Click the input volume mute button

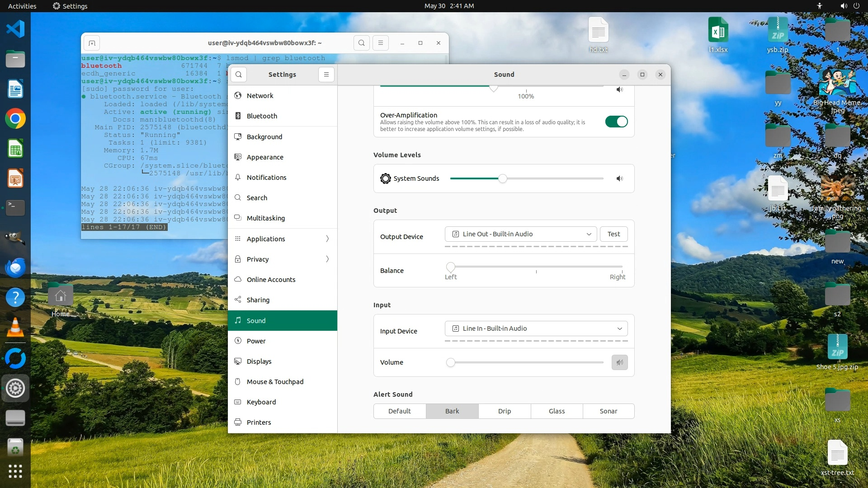[x=619, y=362]
